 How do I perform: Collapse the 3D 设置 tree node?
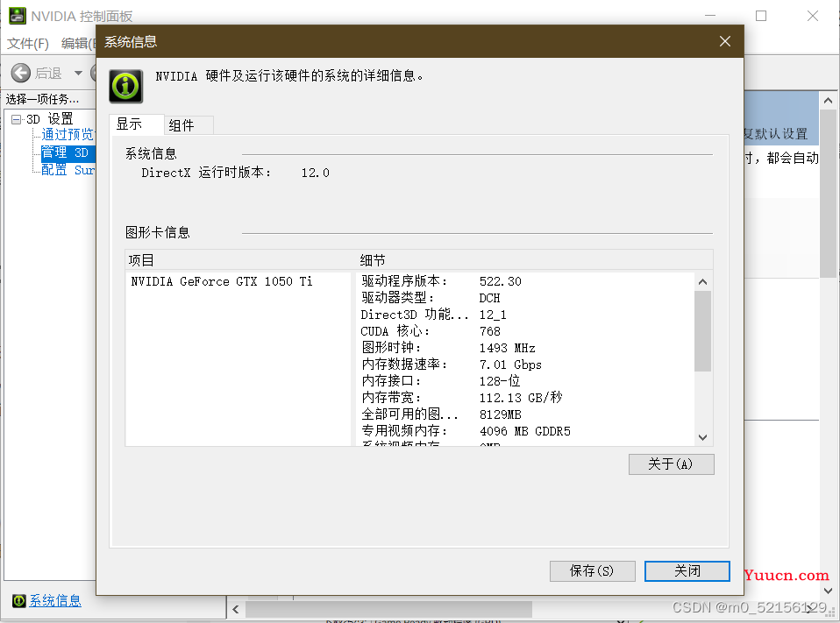coord(16,119)
